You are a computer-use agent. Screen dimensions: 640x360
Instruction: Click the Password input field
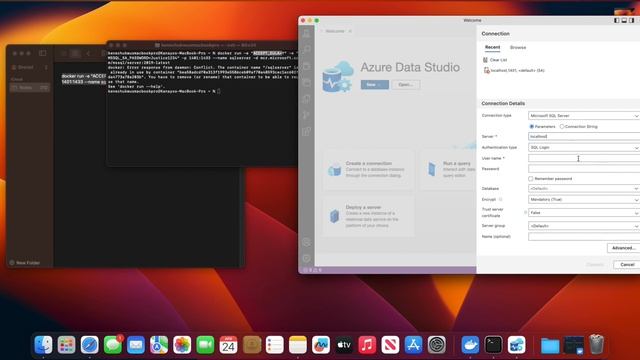click(584, 169)
